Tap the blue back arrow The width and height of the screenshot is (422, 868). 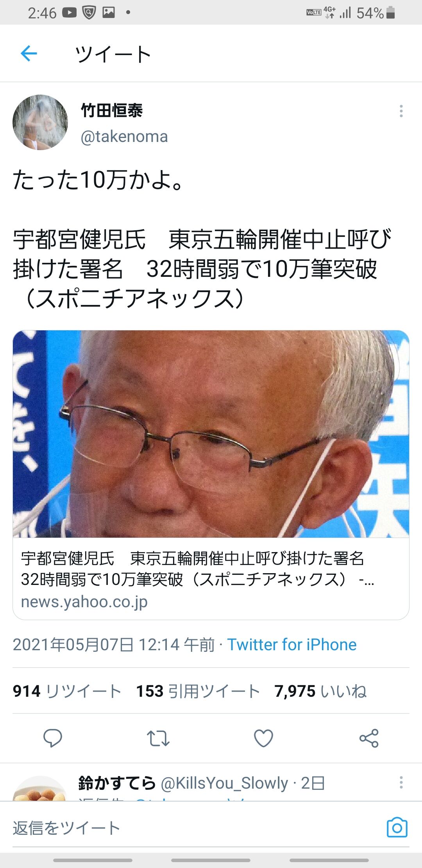29,54
